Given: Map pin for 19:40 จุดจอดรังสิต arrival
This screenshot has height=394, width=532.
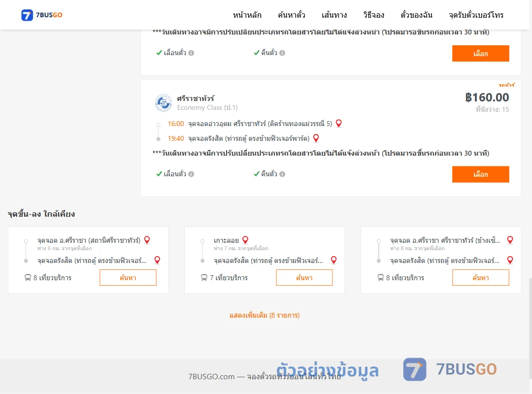Looking at the screenshot, I should tap(316, 138).
